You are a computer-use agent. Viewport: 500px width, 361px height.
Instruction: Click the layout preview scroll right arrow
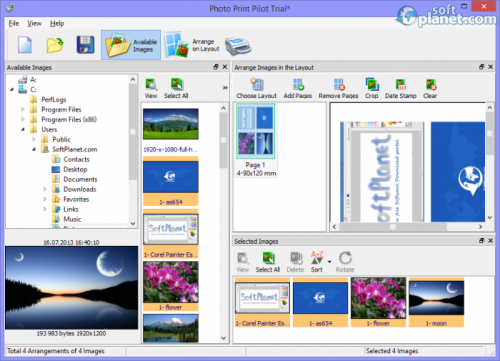480,227
